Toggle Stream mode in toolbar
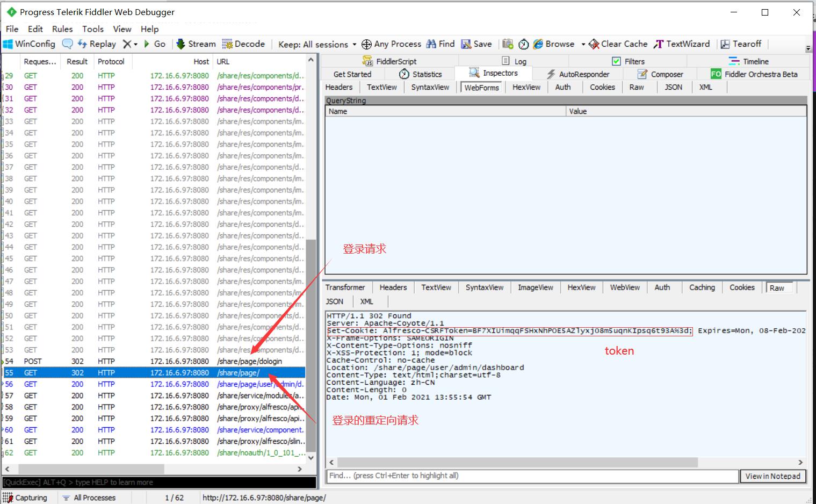Image resolution: width=816 pixels, height=504 pixels. (x=196, y=44)
